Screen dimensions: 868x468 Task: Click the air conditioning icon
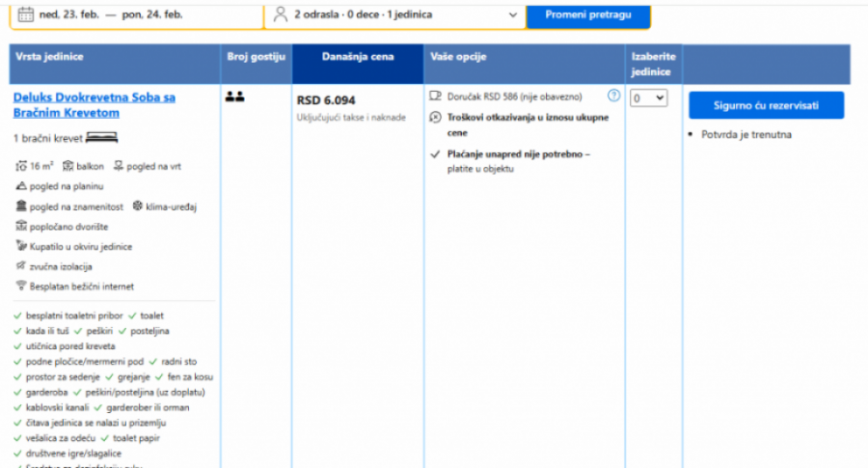(x=137, y=206)
